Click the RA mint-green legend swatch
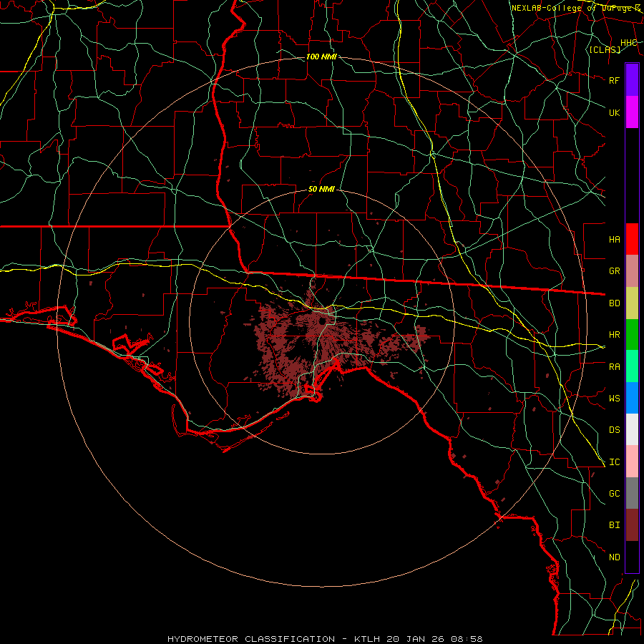 [632, 366]
